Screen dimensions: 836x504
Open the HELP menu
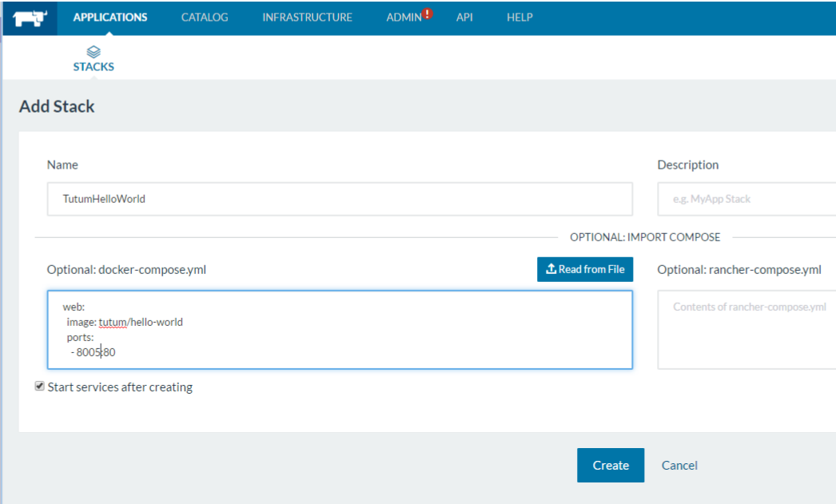[519, 17]
